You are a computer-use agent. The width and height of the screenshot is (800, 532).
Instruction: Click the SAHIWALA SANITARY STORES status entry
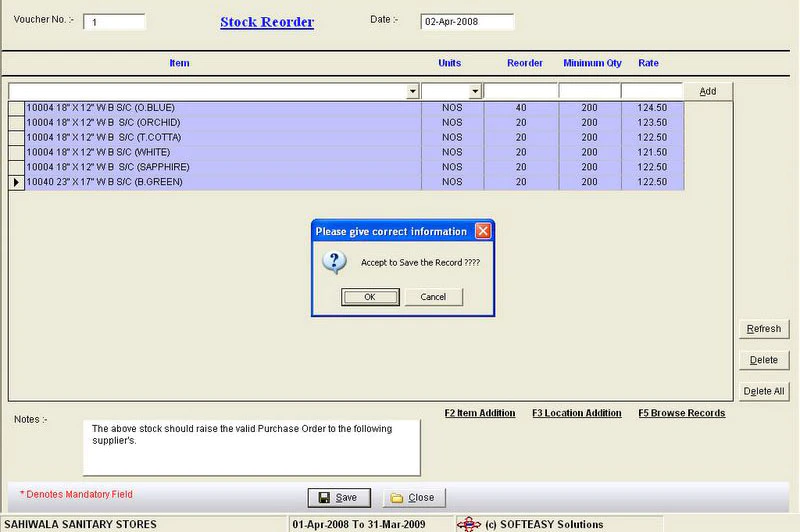pyautogui.click(x=81, y=524)
